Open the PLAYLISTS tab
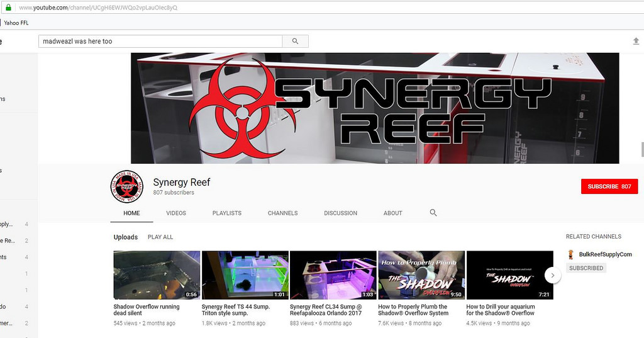This screenshot has height=338, width=644. tap(226, 213)
